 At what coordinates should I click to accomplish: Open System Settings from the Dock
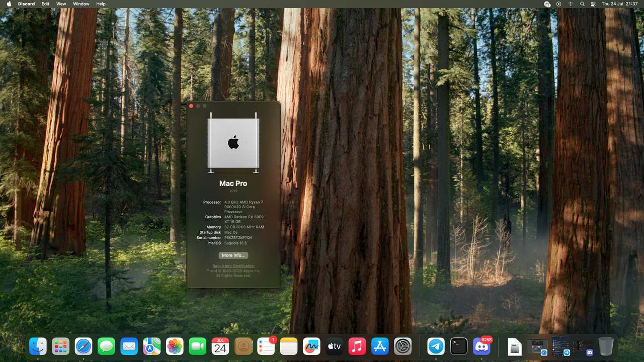(403, 346)
